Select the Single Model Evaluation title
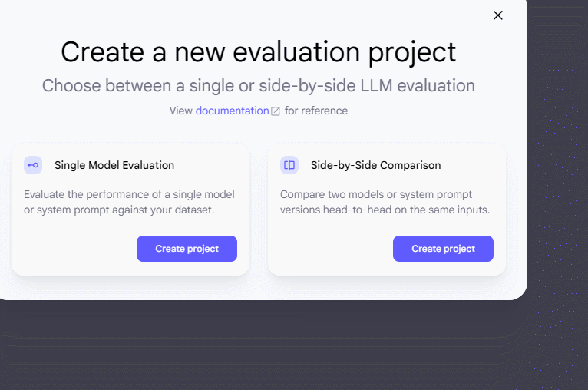Image resolution: width=588 pixels, height=390 pixels. [x=114, y=165]
